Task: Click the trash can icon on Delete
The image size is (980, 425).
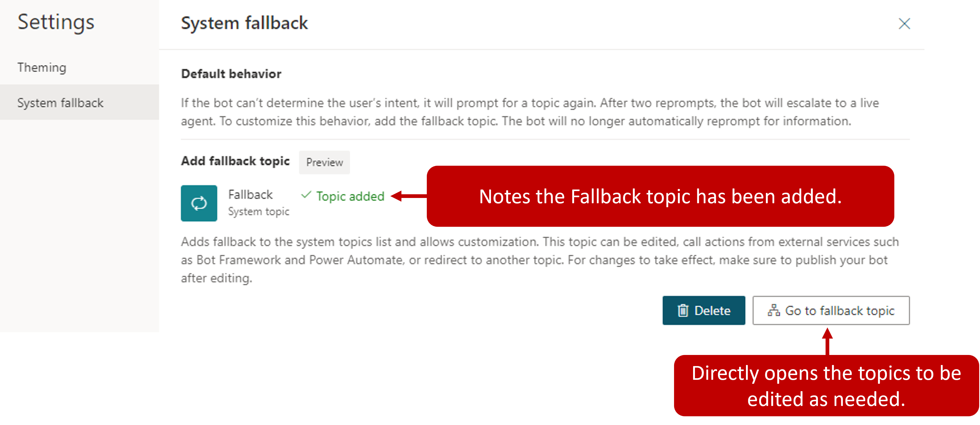Action: (683, 311)
